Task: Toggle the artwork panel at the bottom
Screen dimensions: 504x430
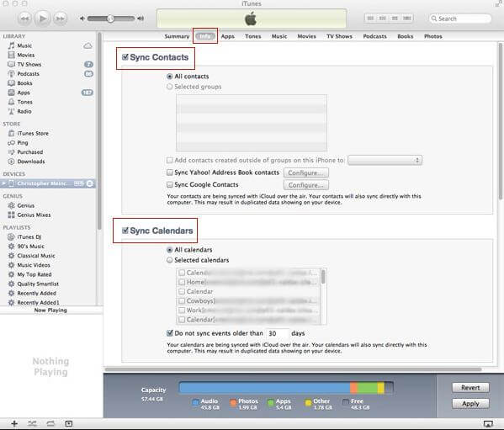Action: 68,423
